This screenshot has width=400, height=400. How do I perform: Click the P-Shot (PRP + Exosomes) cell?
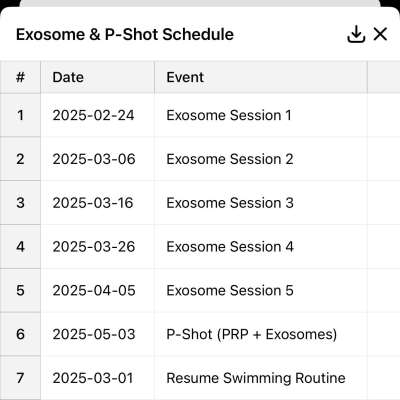[261, 334]
